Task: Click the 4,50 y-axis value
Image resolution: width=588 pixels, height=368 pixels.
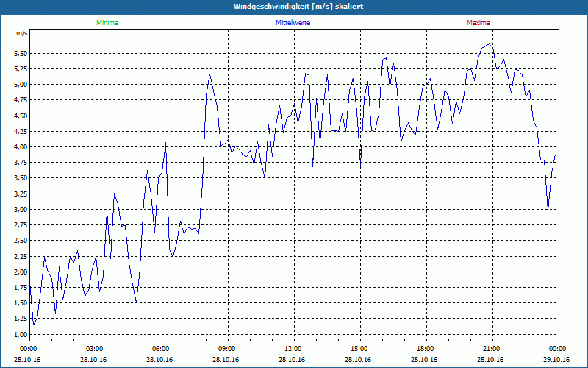Action: click(x=21, y=116)
